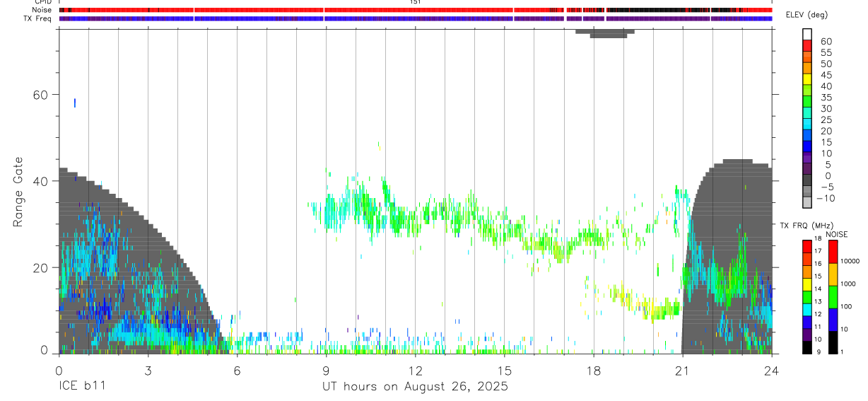Click the 18 tick on UT hours axis
This screenshot has height=401, width=868.
point(593,370)
